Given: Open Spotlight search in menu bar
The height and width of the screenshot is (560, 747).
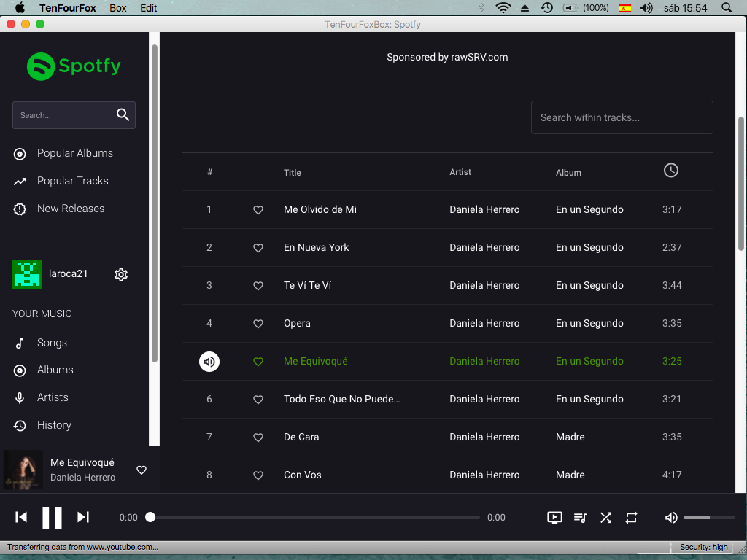Looking at the screenshot, I should click(x=727, y=7).
